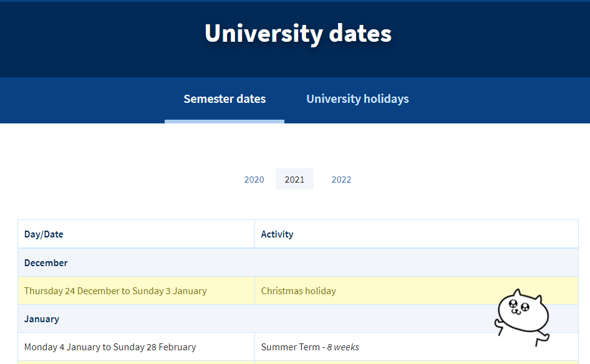Select the 2021 year option
This screenshot has width=590, height=364.
(294, 180)
